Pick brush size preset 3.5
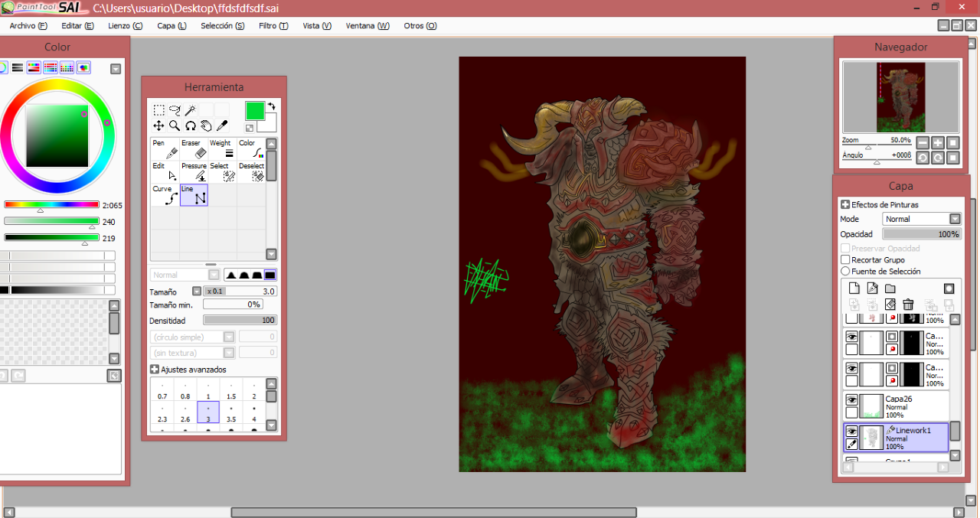980x518 pixels. (231, 412)
